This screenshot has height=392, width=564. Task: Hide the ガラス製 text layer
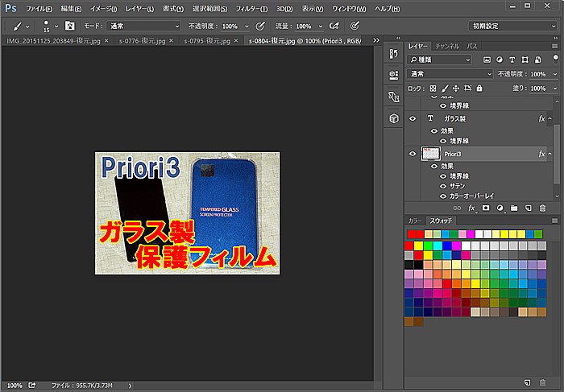[413, 118]
